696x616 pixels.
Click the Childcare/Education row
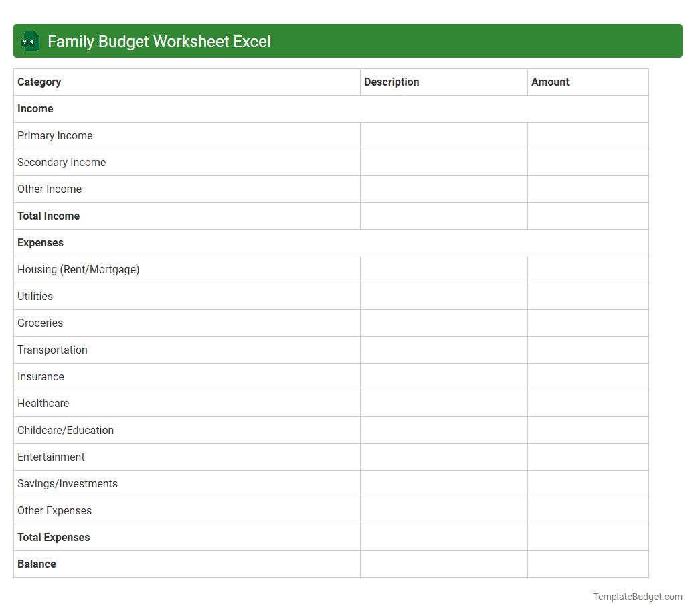pyautogui.click(x=66, y=430)
